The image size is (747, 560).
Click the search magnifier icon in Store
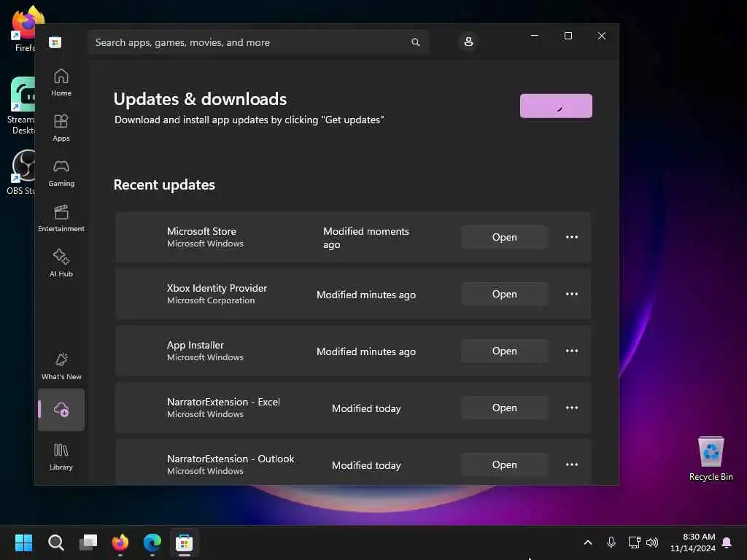[415, 42]
